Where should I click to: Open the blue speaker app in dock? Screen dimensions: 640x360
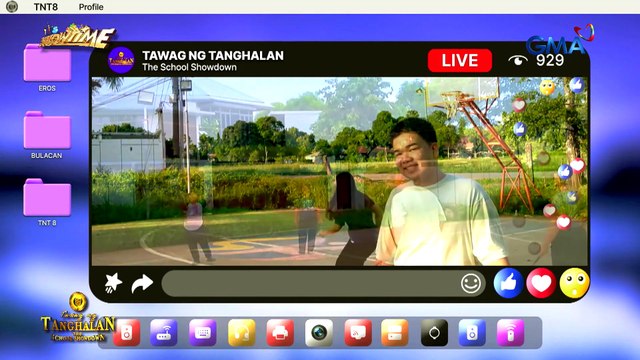tap(472, 333)
